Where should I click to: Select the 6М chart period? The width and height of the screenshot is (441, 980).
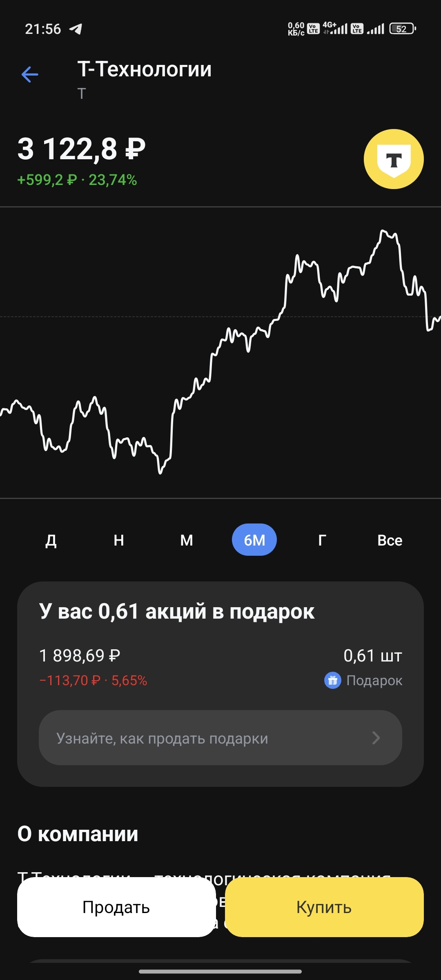[254, 540]
